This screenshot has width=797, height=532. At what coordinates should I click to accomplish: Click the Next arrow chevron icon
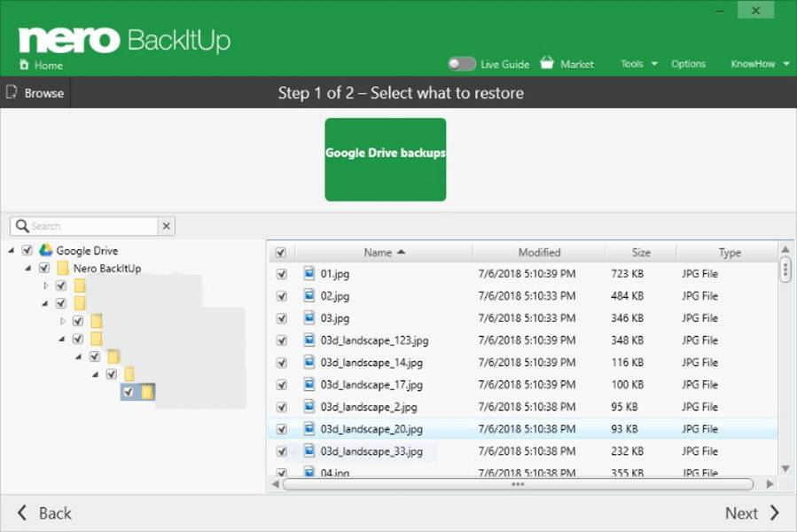[x=774, y=512]
